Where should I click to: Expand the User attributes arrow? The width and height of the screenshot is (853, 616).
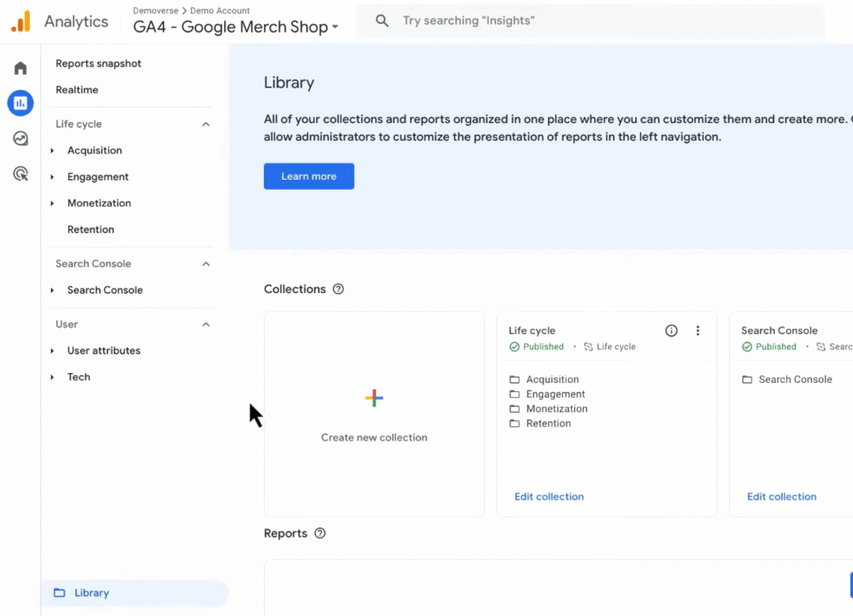[x=52, y=350]
